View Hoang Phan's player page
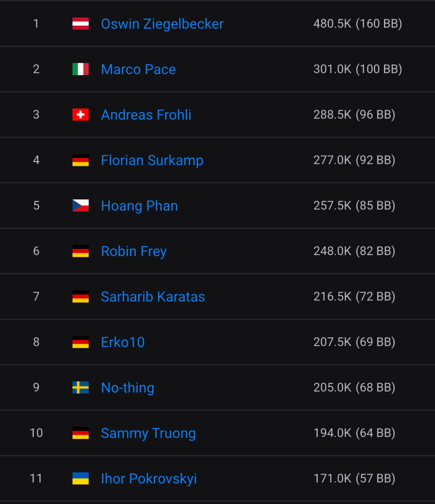The height and width of the screenshot is (504, 435). click(139, 206)
